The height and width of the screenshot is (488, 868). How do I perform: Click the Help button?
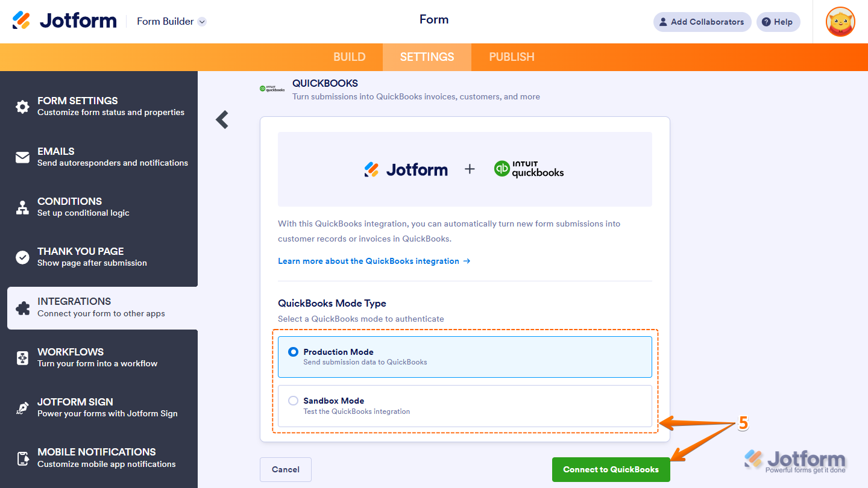[778, 22]
